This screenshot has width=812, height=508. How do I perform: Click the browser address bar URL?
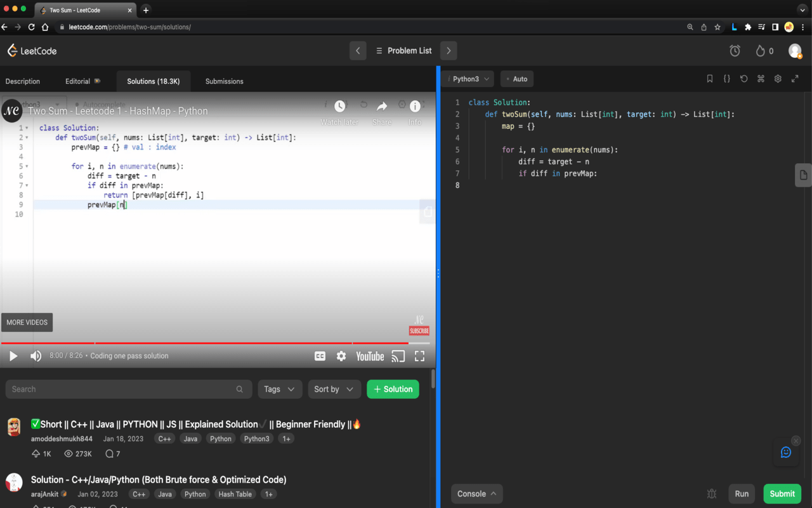click(x=130, y=27)
